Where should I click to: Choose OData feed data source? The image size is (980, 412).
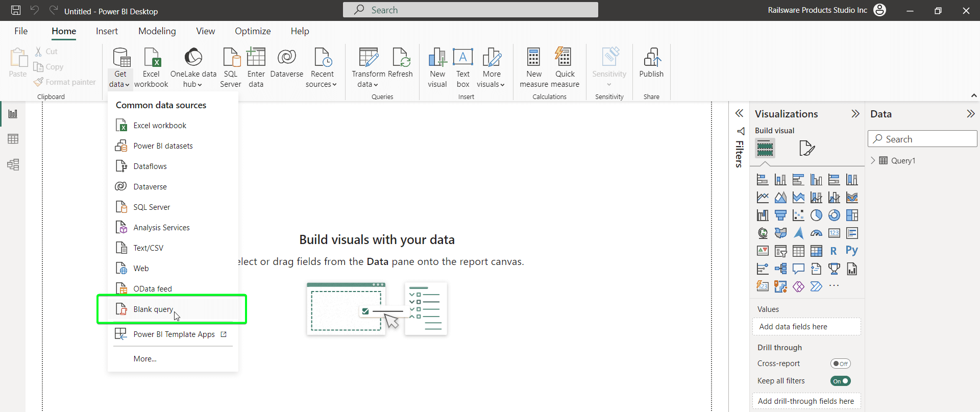[x=173, y=289]
